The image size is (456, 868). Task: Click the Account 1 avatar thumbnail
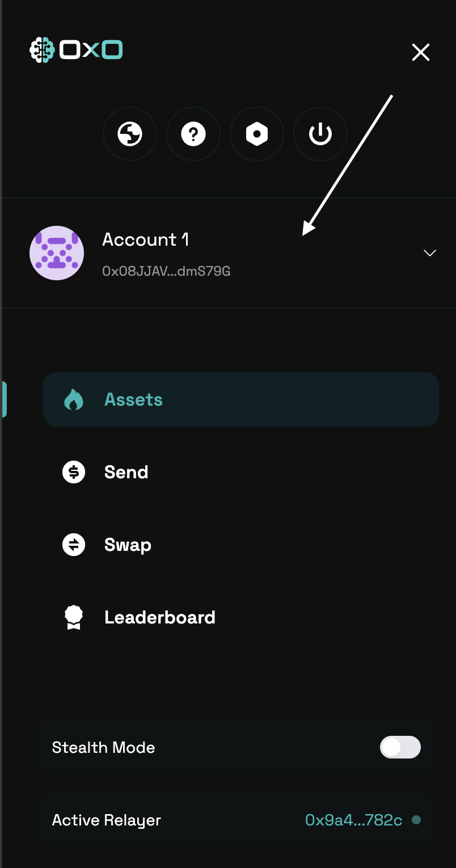click(x=57, y=253)
